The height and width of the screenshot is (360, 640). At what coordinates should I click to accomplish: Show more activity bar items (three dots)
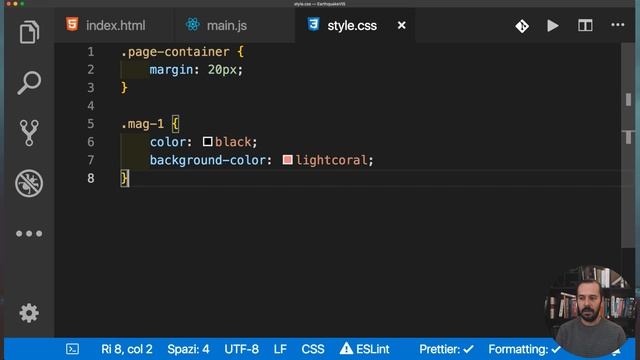click(x=29, y=233)
